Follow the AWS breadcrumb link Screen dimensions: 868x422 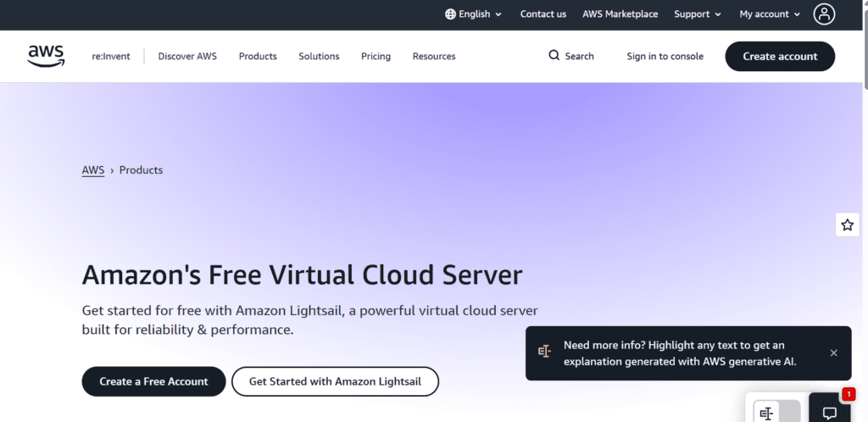point(93,170)
